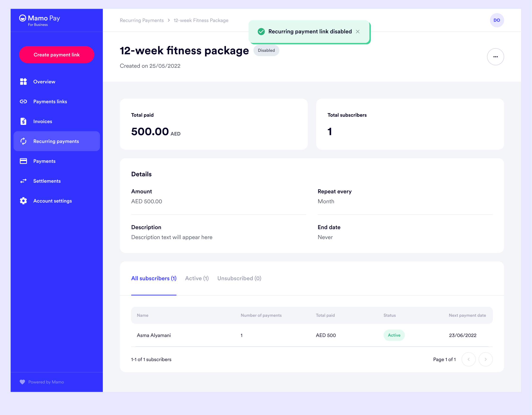Open the Asma Alyamani subscriber row

[x=154, y=335]
